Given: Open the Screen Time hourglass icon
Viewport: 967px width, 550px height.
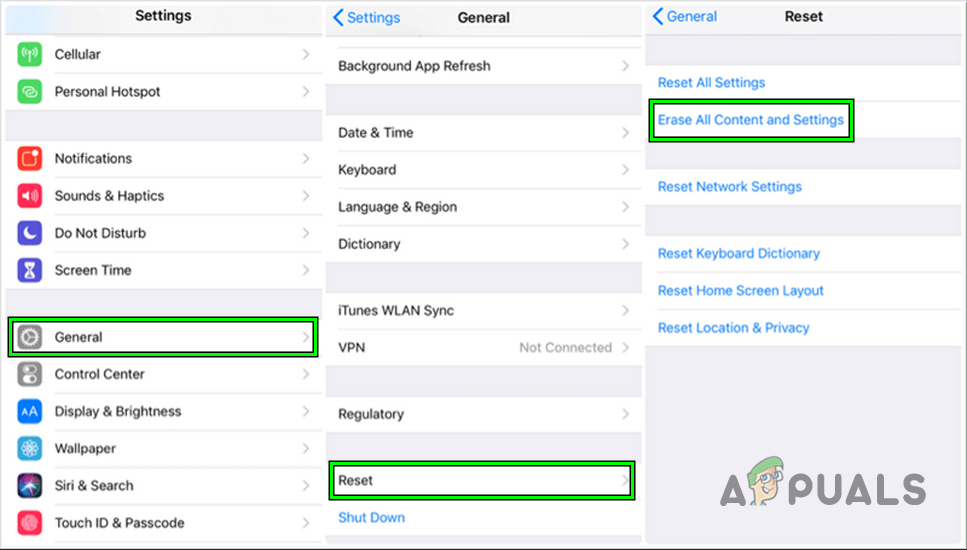Looking at the screenshot, I should (x=30, y=270).
